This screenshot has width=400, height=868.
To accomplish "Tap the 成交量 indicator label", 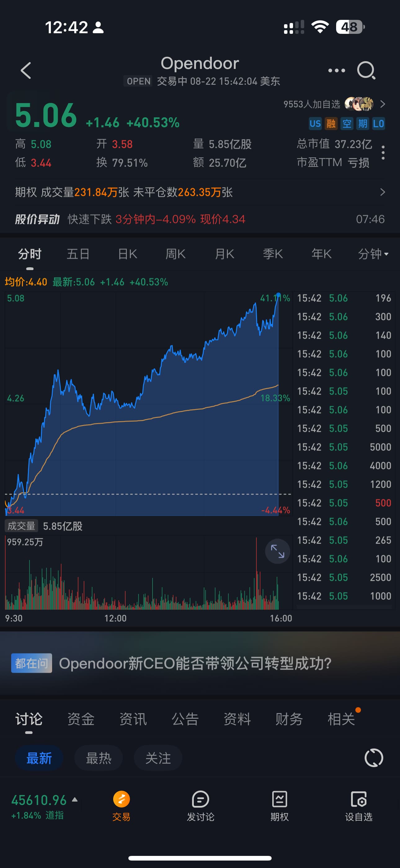I will [x=21, y=526].
